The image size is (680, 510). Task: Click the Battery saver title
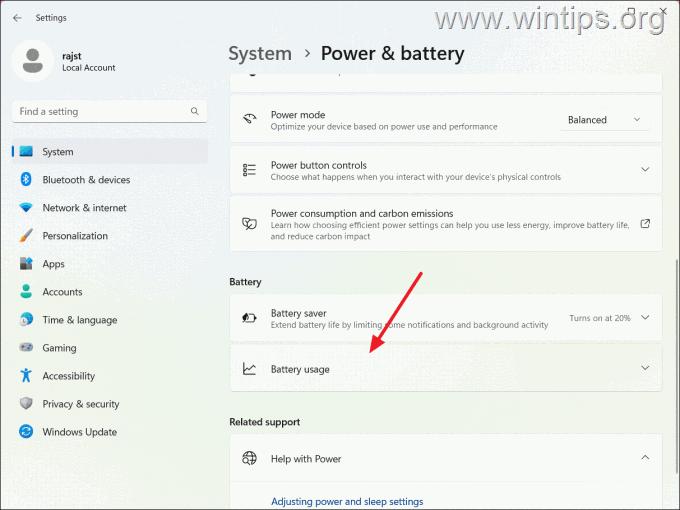tap(298, 313)
